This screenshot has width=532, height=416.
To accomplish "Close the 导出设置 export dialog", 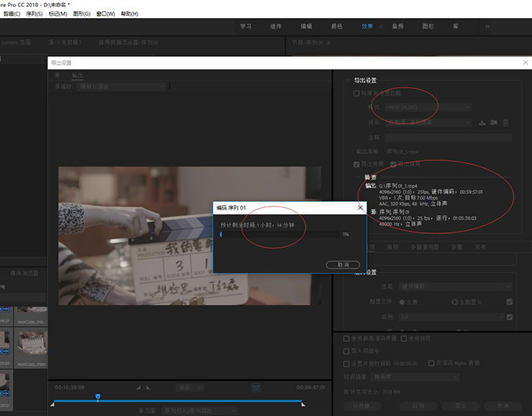I will [x=525, y=63].
